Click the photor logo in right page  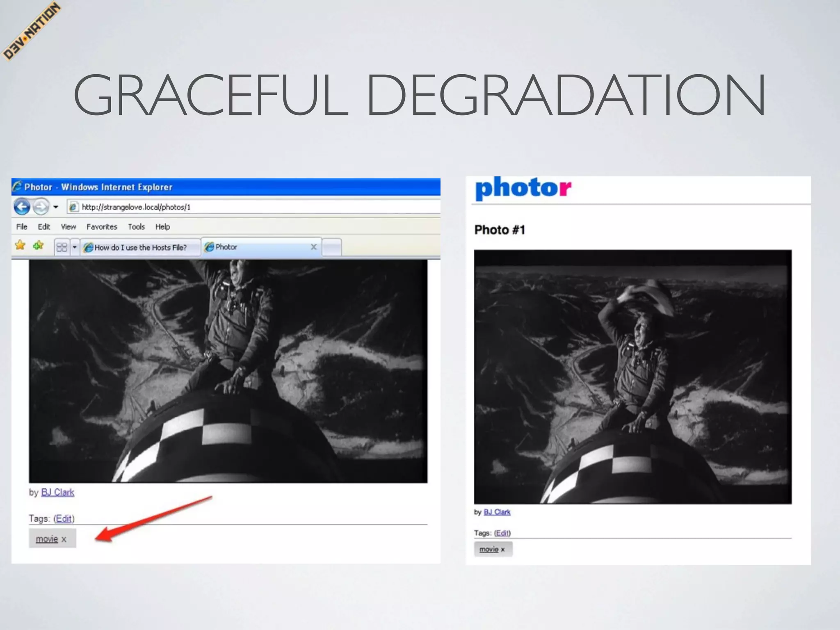click(523, 189)
